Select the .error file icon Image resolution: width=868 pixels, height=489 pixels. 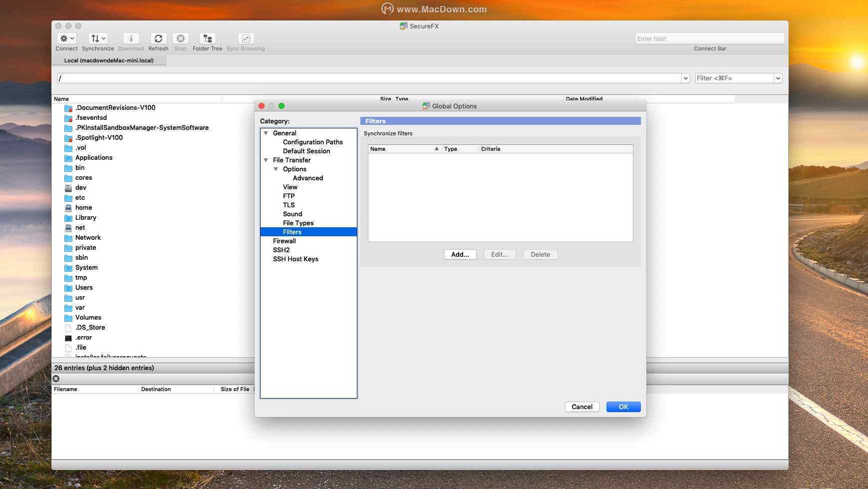pyautogui.click(x=68, y=338)
